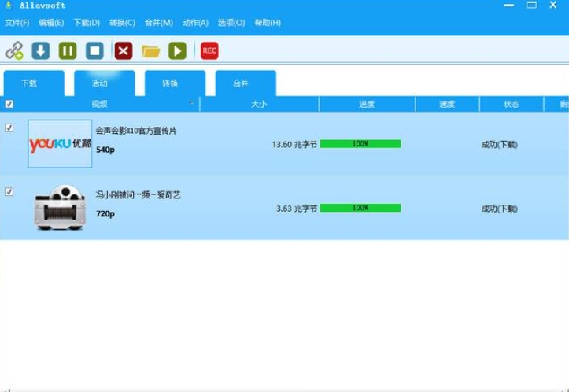569x392 pixels.
Task: Switch to the 活动 tab
Action: [105, 83]
